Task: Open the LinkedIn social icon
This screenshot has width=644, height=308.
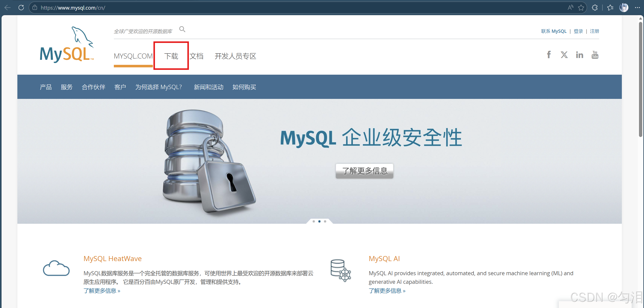Action: 579,55
